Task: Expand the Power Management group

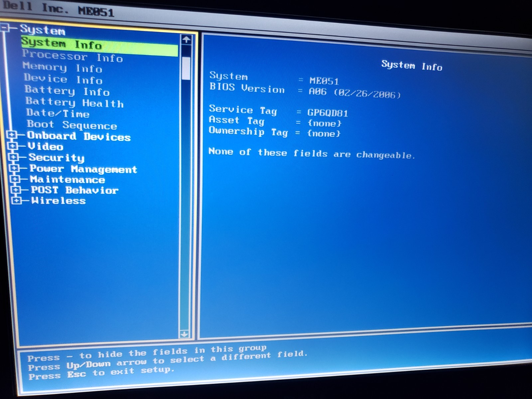Action: (x=14, y=168)
